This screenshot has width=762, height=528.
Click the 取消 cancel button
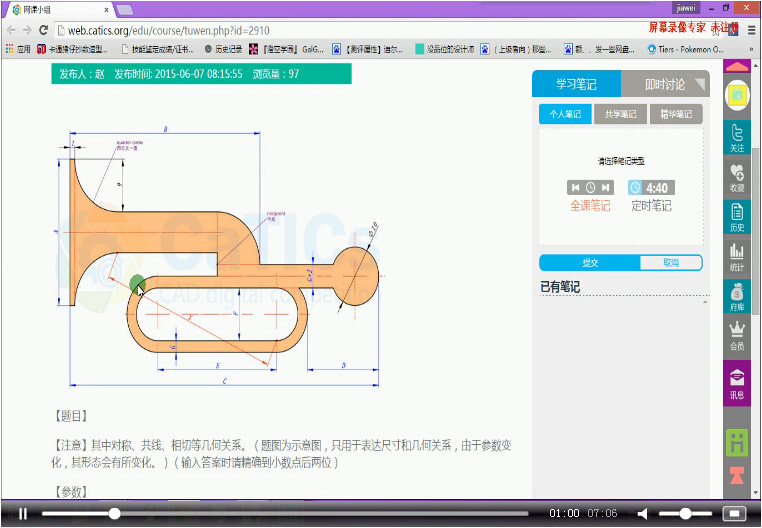pyautogui.click(x=671, y=263)
